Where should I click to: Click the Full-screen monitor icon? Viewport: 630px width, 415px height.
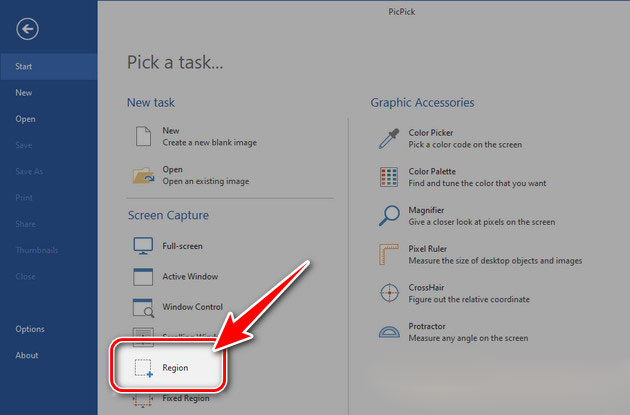(x=143, y=246)
